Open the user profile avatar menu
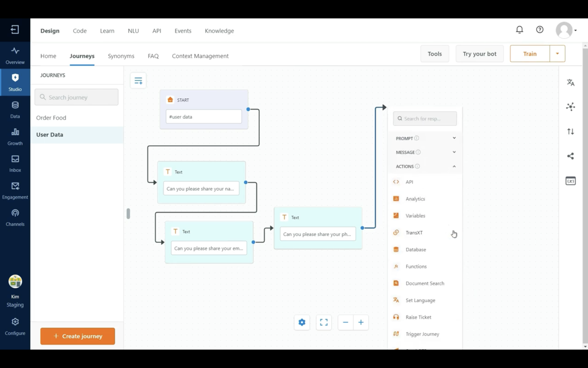The height and width of the screenshot is (368, 588). coord(566,30)
